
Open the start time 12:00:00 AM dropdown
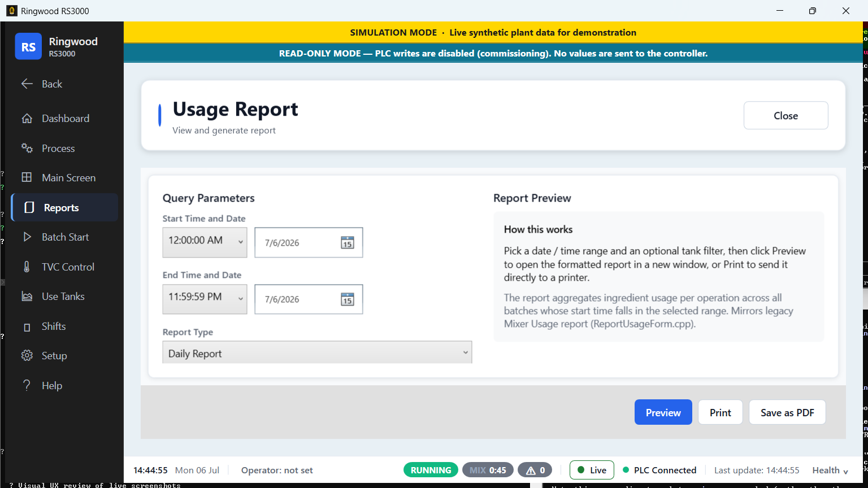[x=205, y=242]
